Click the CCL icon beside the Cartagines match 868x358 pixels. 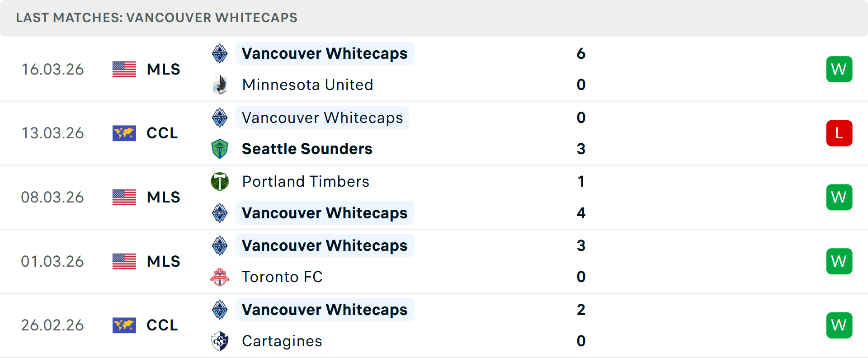coord(124,325)
